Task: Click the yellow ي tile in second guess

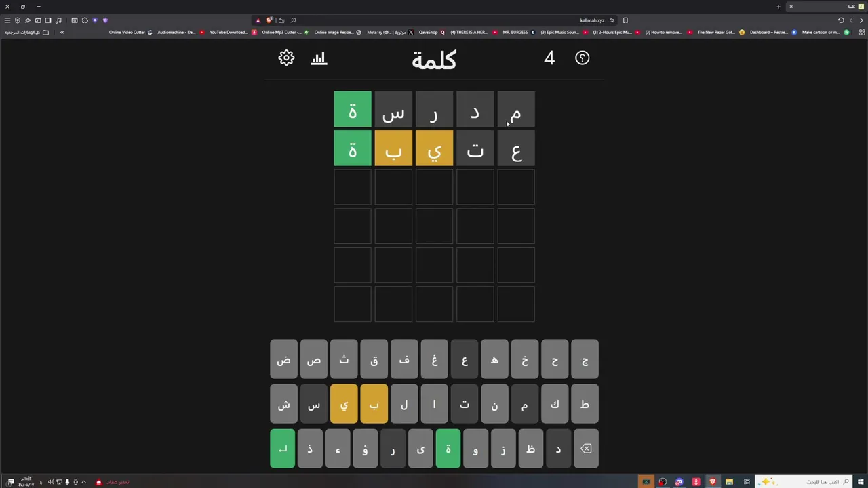Action: pos(434,148)
